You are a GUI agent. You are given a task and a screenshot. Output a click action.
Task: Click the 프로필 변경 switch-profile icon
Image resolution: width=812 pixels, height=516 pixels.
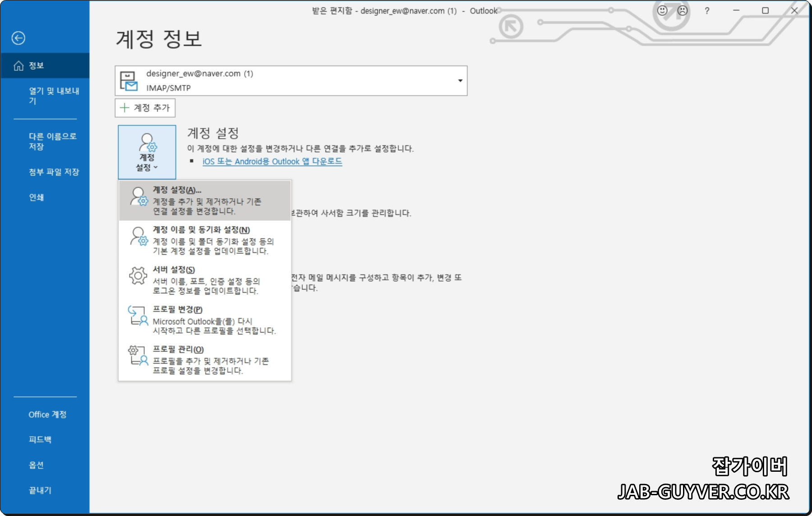click(x=138, y=316)
